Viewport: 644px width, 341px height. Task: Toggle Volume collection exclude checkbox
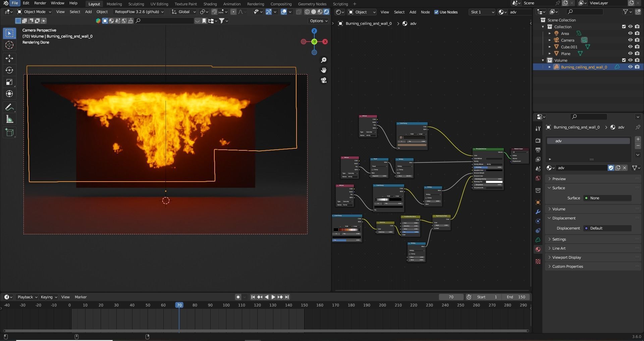click(x=624, y=60)
